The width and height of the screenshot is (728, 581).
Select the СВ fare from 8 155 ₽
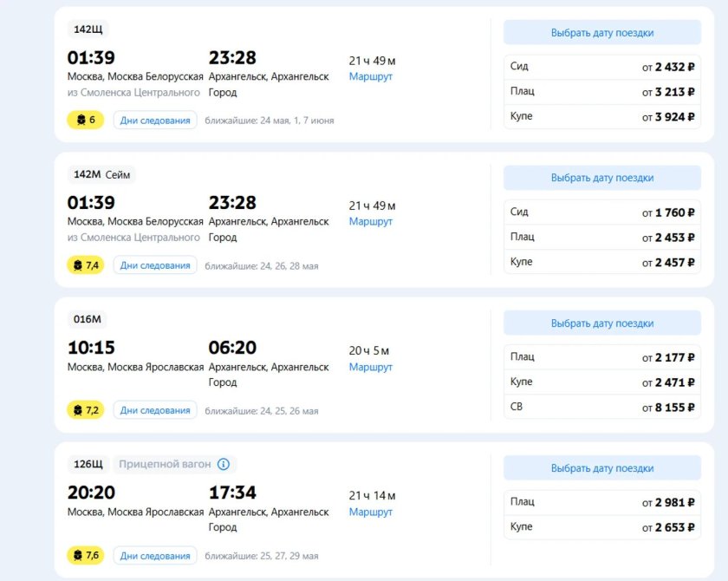(x=601, y=407)
